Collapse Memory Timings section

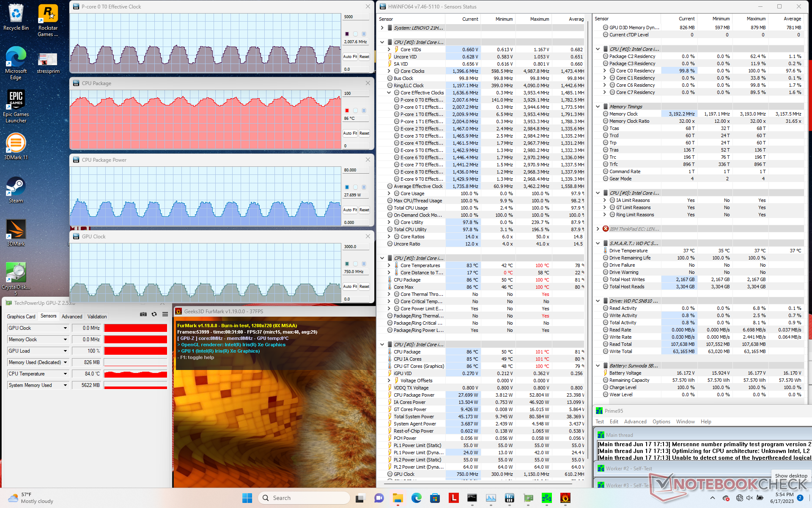pos(598,107)
